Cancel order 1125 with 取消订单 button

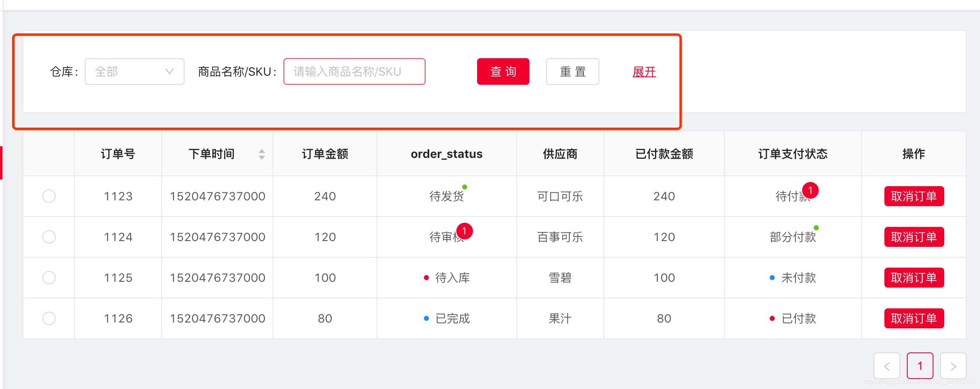[x=914, y=278]
